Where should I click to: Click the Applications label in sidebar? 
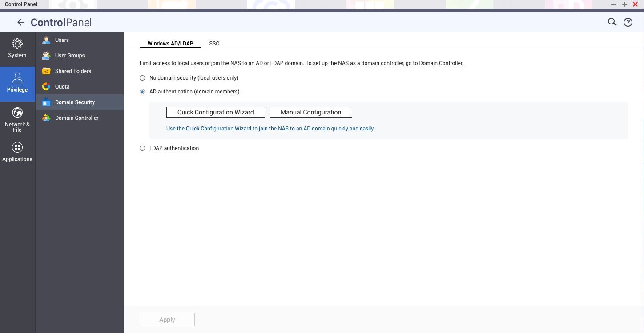pos(17,159)
